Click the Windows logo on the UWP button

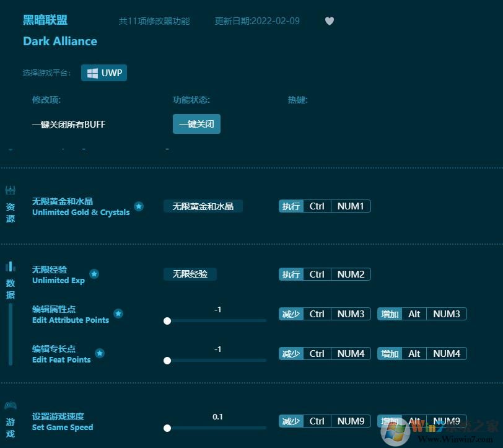pyautogui.click(x=92, y=72)
